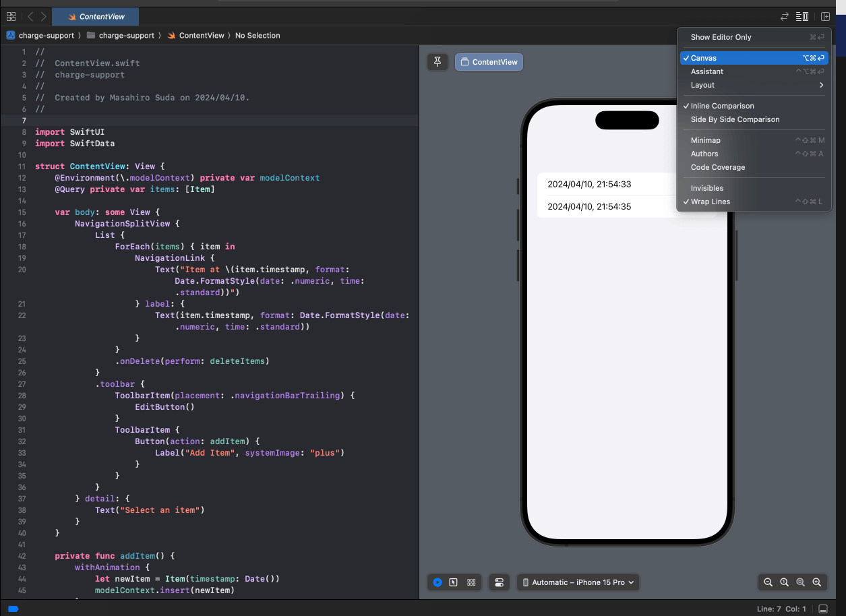Tap the 21:54:33 row in preview
846x616 pixels.
pos(627,184)
